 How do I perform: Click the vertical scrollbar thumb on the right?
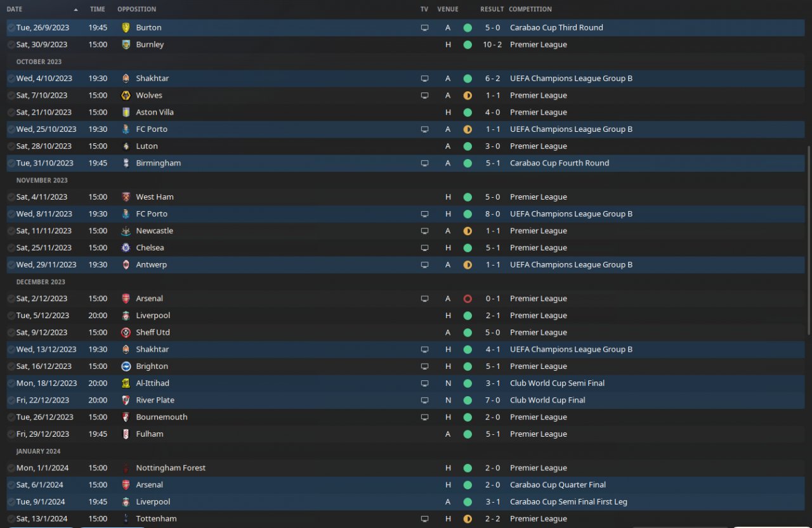808,241
